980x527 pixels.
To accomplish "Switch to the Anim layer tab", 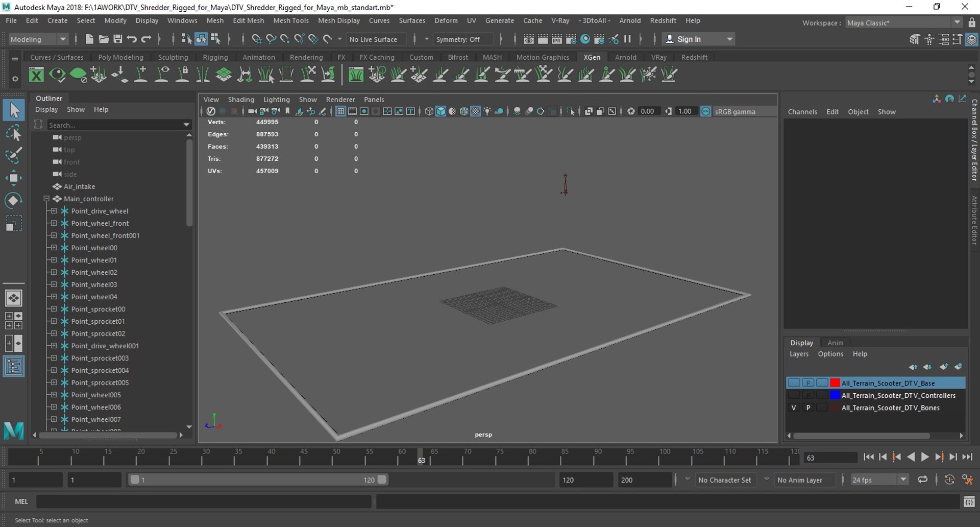I will (835, 343).
